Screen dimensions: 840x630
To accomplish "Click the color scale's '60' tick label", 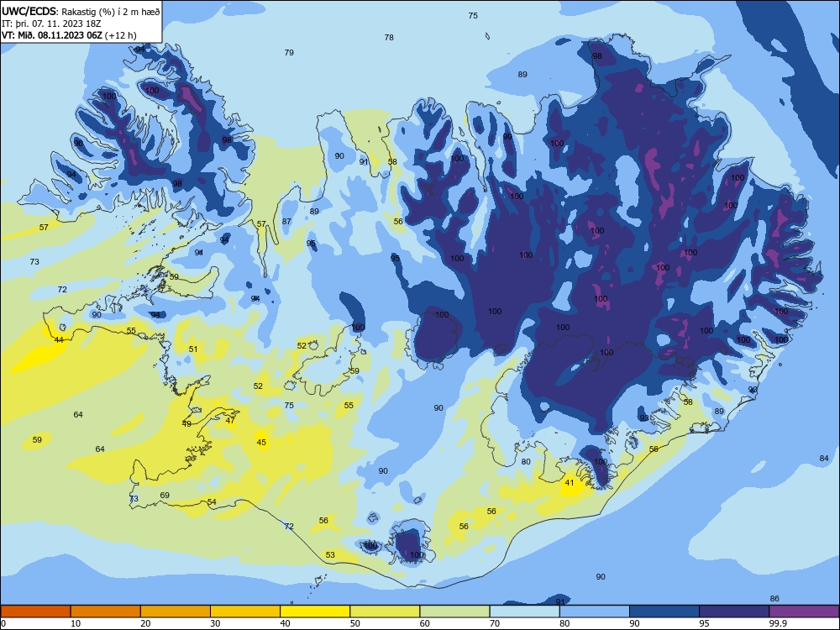I will pyautogui.click(x=425, y=623).
